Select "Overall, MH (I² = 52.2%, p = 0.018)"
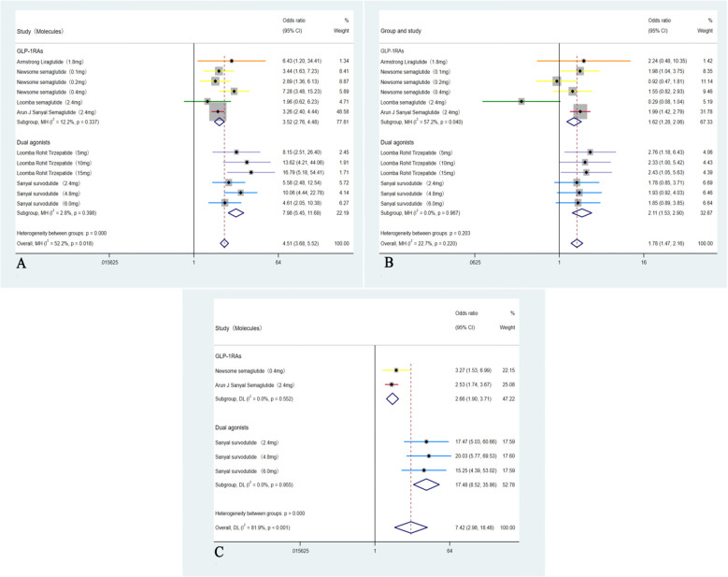Image resolution: width=728 pixels, height=577 pixels. tap(55, 243)
